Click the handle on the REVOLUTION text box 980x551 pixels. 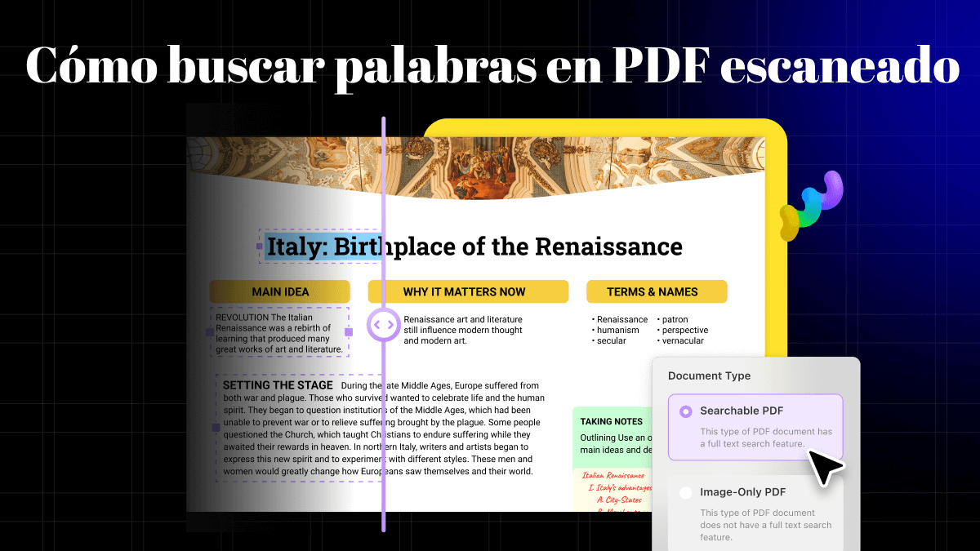tap(208, 332)
